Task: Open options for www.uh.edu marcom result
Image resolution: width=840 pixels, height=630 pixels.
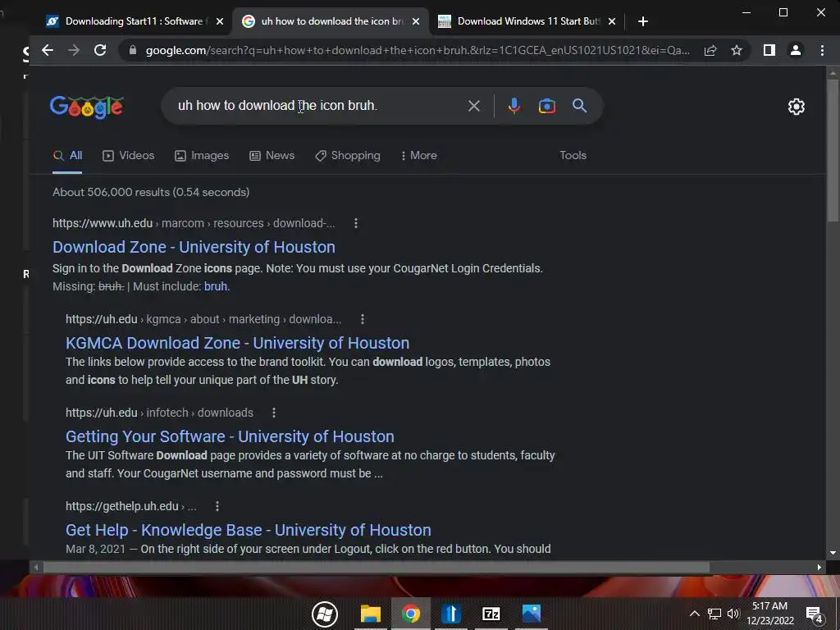Action: pos(356,223)
